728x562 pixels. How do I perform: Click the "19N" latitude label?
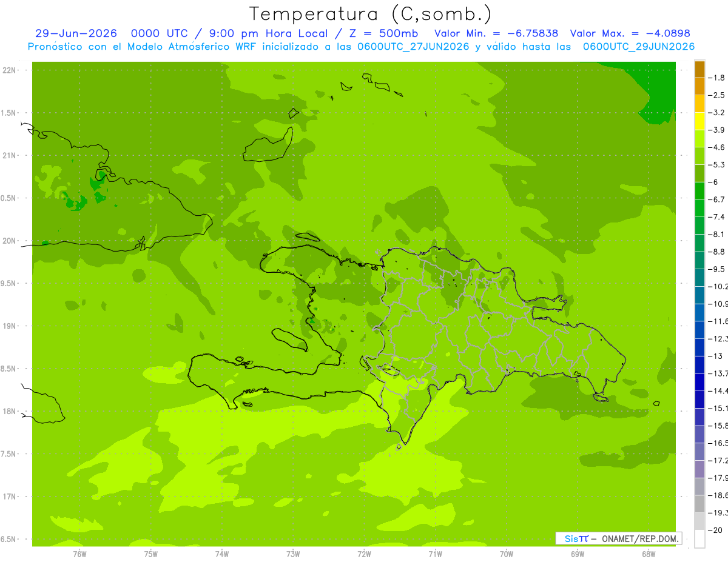[x=10, y=326]
